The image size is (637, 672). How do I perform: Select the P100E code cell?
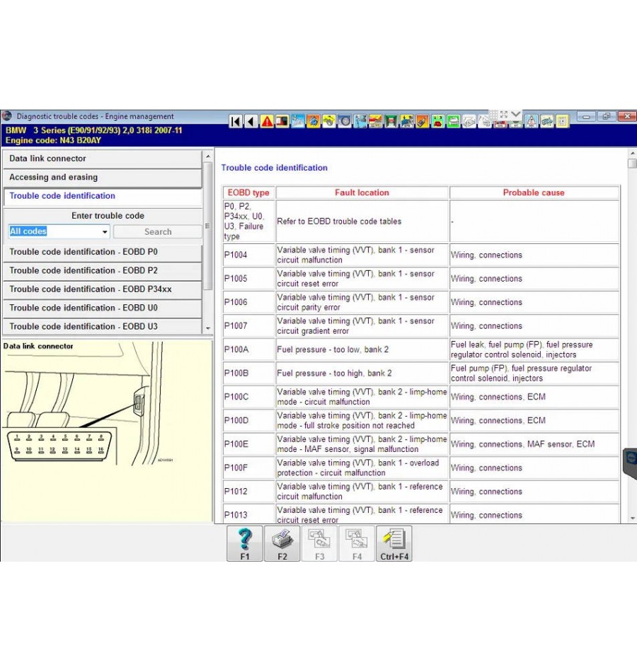(249, 444)
